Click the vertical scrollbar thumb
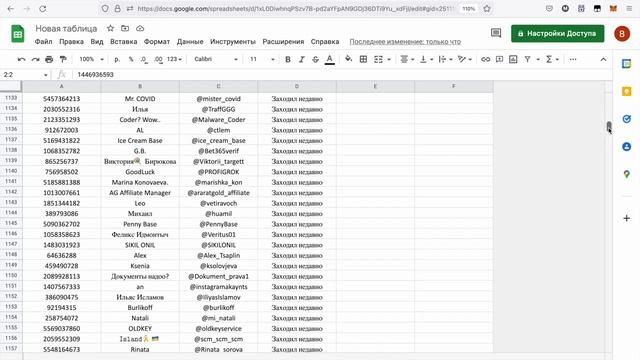 609,127
